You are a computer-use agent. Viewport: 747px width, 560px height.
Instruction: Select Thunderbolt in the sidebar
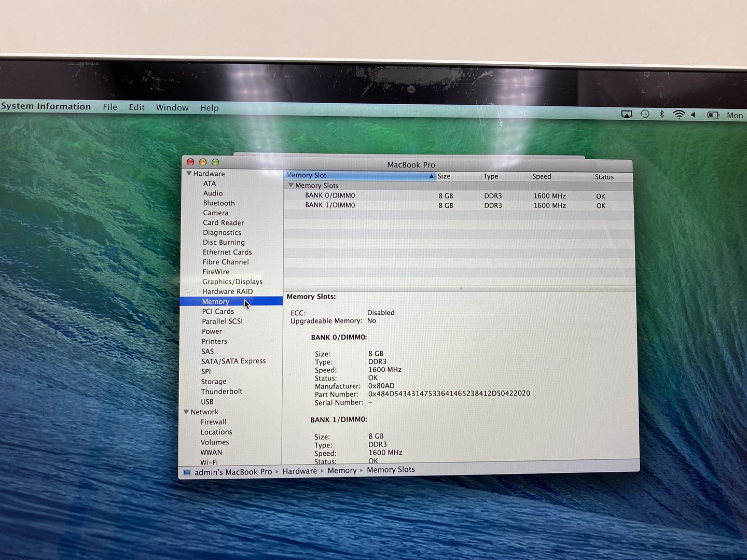pos(222,392)
